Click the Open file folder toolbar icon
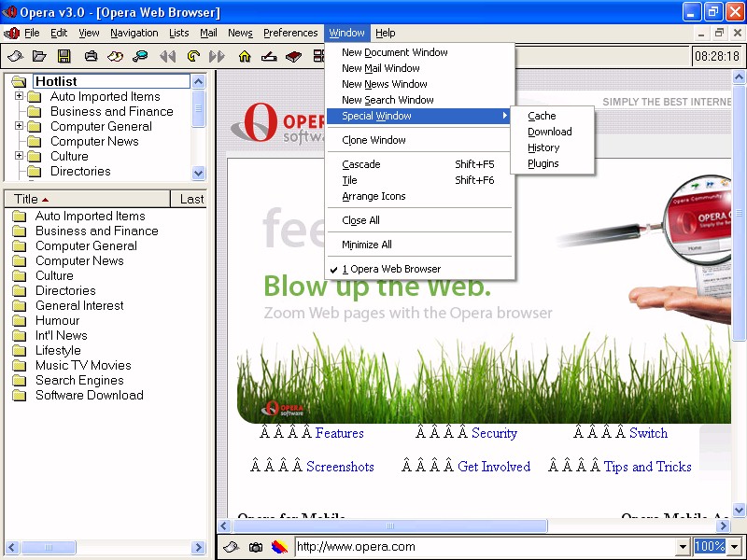The width and height of the screenshot is (747, 560). 39,56
